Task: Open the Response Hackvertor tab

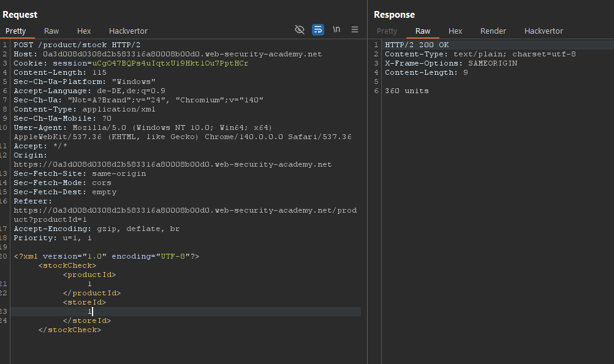Action: point(544,31)
